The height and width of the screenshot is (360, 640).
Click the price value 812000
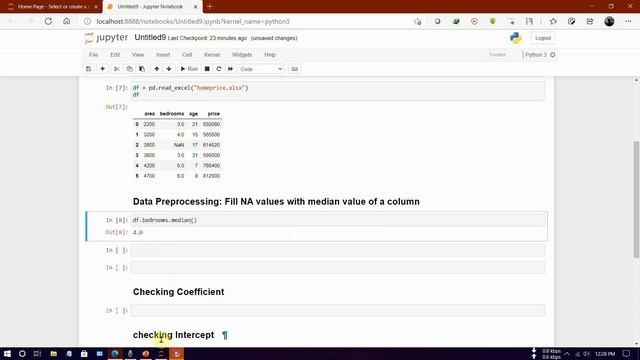(211, 176)
